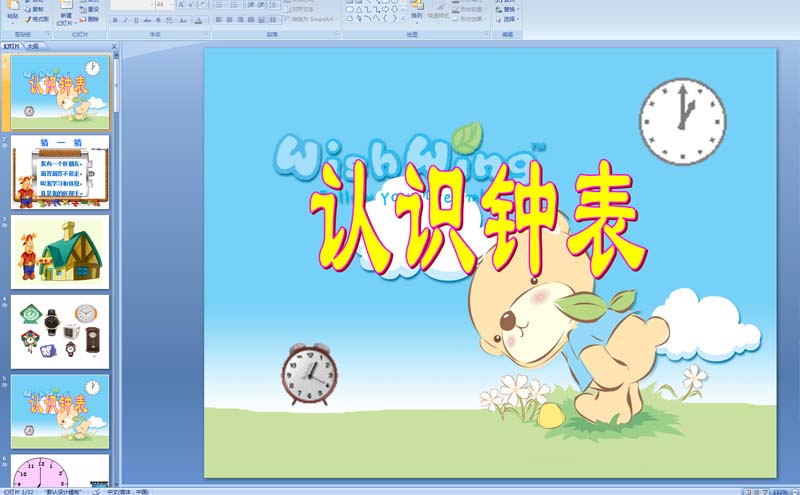Toggle Underline formatting

point(136,20)
